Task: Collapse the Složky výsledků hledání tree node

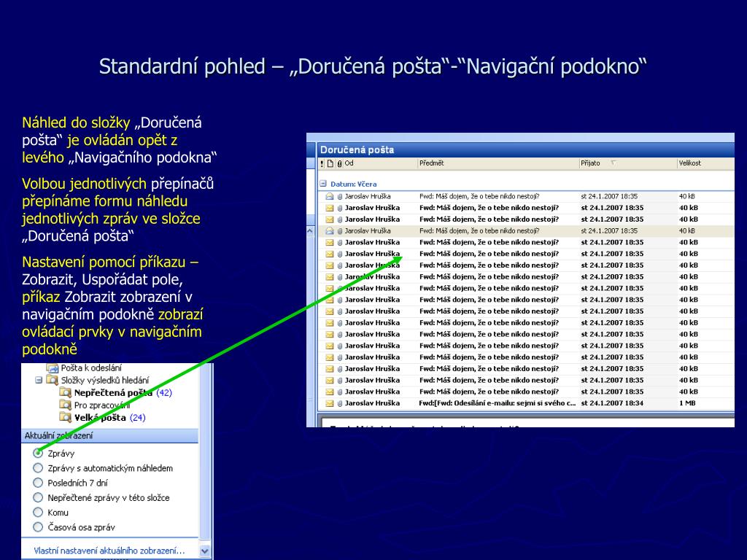Action: 39,381
